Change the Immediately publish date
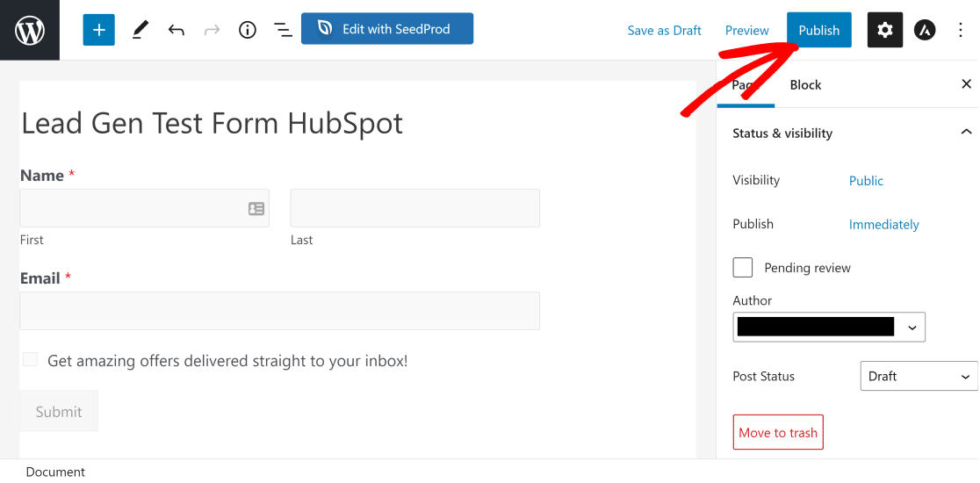Viewport: 980px width, 483px height. pyautogui.click(x=883, y=224)
